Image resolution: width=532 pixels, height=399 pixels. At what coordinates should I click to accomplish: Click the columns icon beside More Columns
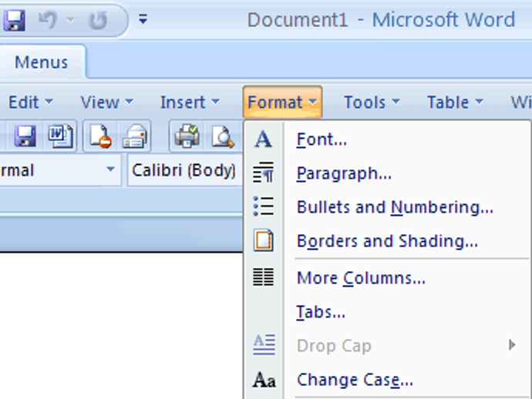coord(263,277)
